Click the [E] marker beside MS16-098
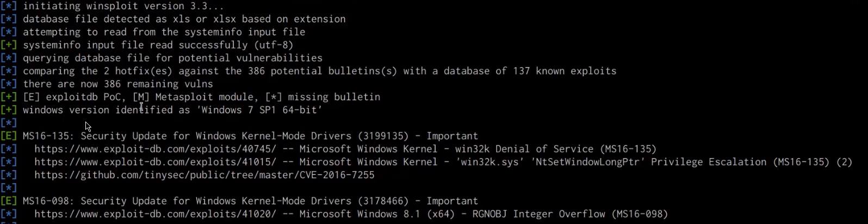Viewport: 868px width, 224px height. [x=9, y=201]
